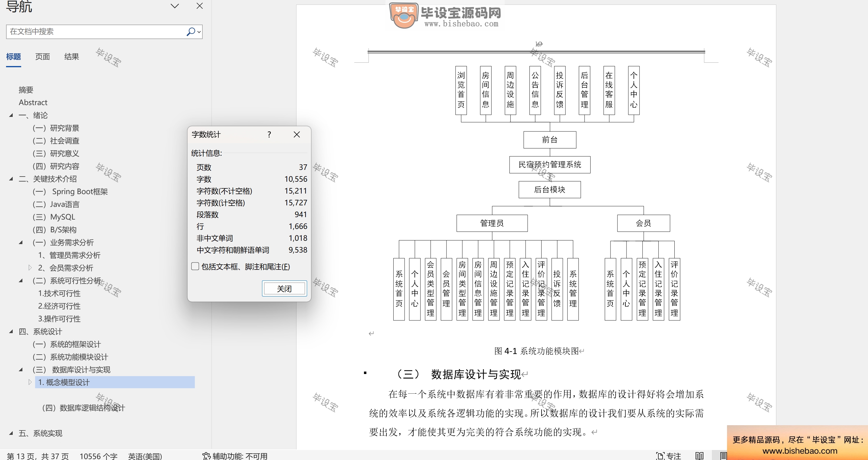Viewport: 868px width, 460px height.
Task: Close the 字数统计 dialog with X
Action: 296,134
